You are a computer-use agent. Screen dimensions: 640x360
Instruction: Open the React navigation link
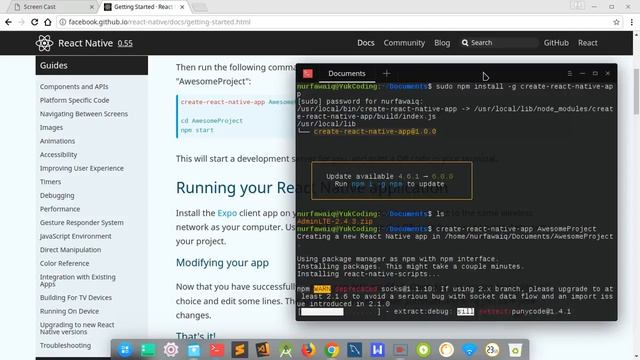[x=587, y=43]
